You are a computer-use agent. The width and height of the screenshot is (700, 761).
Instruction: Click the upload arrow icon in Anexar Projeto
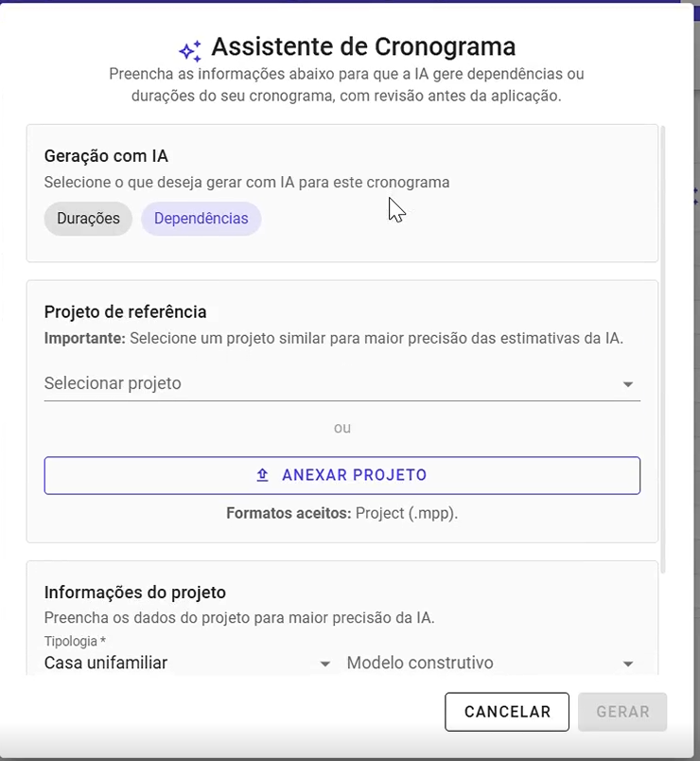(262, 474)
